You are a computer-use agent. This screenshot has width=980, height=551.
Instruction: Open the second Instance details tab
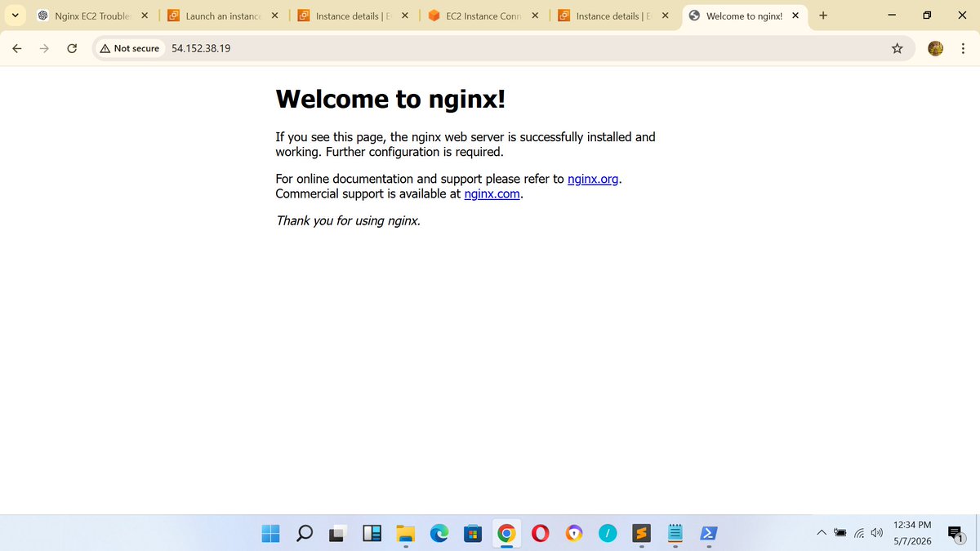612,16
